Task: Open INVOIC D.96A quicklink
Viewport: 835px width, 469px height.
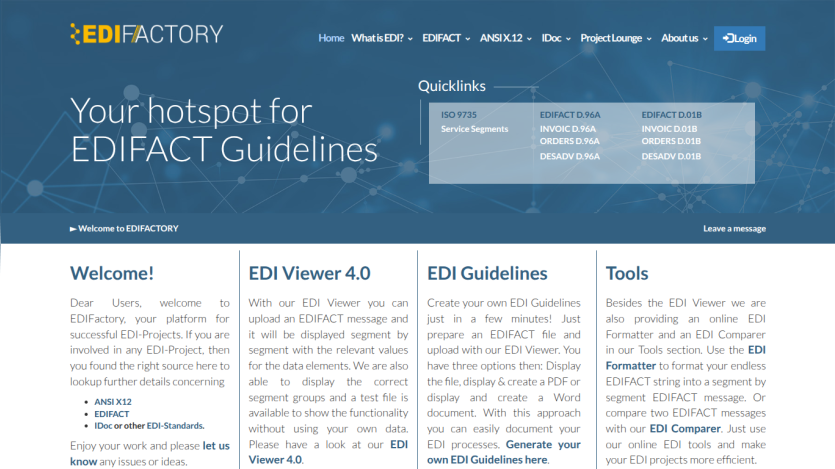Action: click(568, 129)
